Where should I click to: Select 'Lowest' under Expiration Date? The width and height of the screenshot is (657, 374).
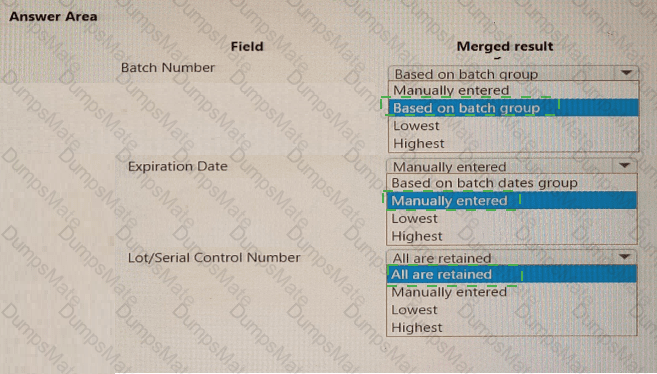tap(512, 218)
